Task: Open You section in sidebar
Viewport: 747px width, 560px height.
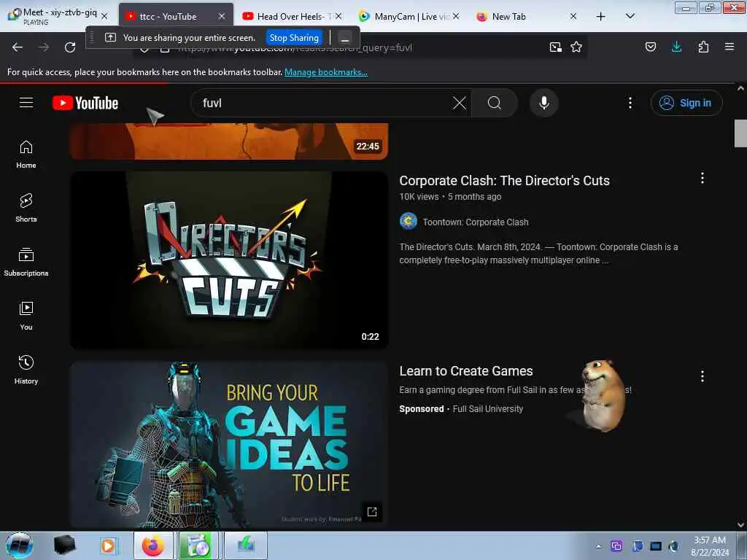Action: tap(26, 316)
